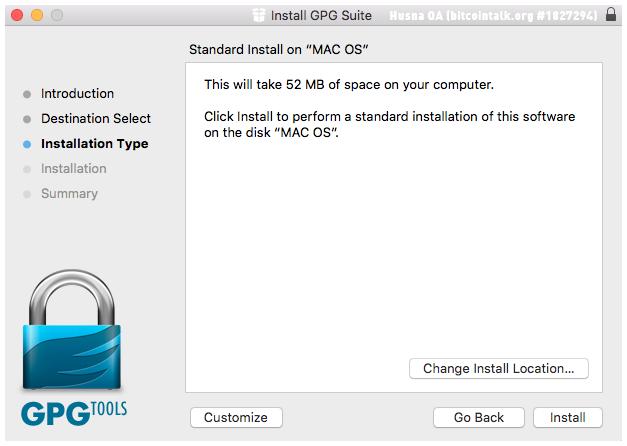Click the dimmed Installation step

pyautogui.click(x=74, y=168)
